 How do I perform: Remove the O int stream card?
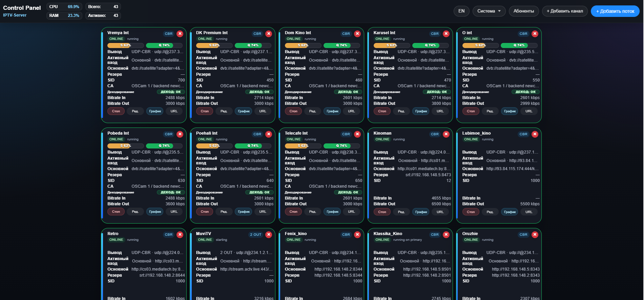tap(535, 34)
